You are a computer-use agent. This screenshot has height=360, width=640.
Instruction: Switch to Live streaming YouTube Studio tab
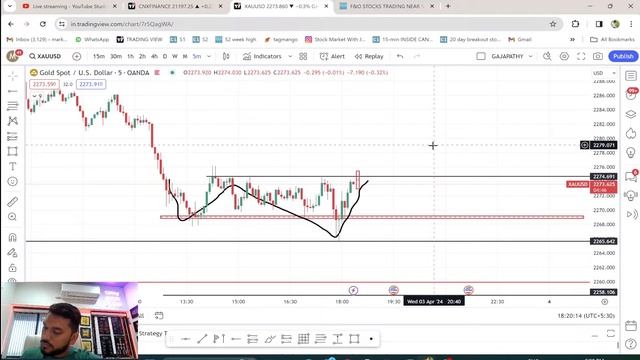pos(69,6)
